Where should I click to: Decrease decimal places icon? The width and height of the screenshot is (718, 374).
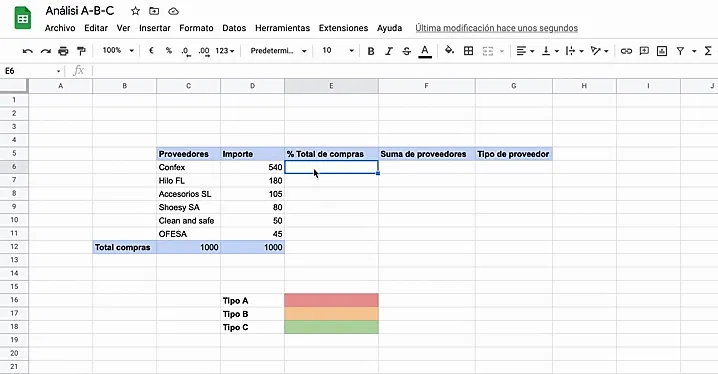point(185,51)
